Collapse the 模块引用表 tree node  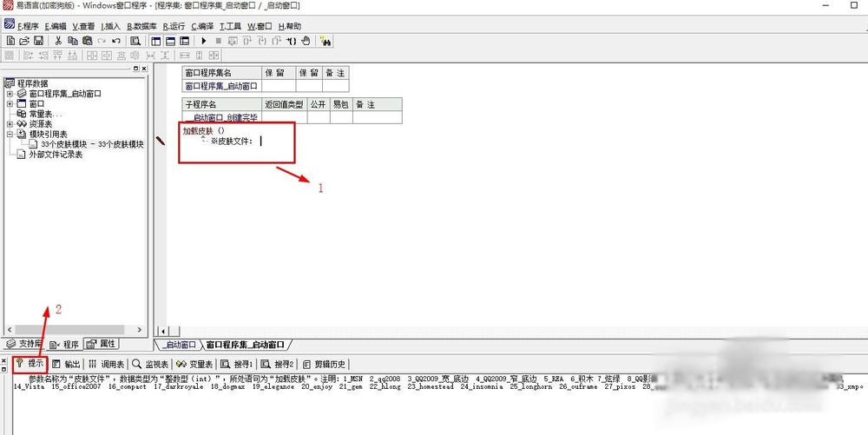[x=10, y=135]
